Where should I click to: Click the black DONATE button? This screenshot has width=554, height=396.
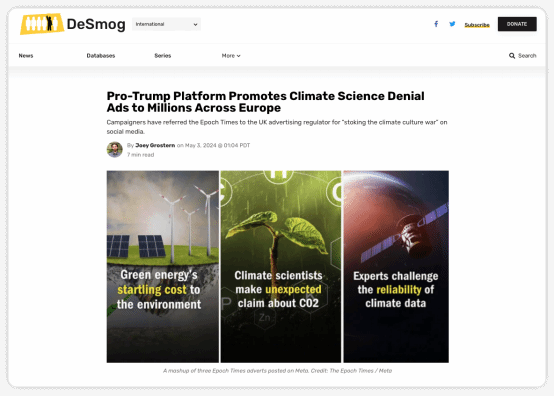click(517, 24)
